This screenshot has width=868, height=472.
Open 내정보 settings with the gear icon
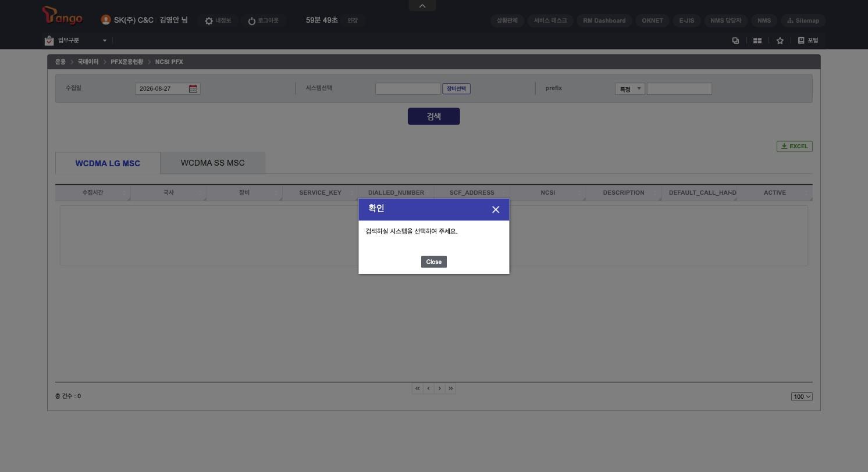[209, 21]
